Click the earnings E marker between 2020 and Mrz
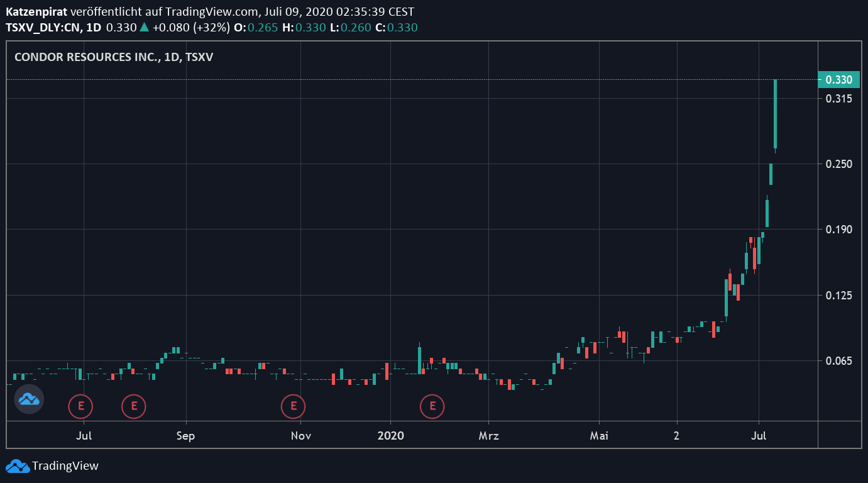The image size is (868, 483). (432, 406)
